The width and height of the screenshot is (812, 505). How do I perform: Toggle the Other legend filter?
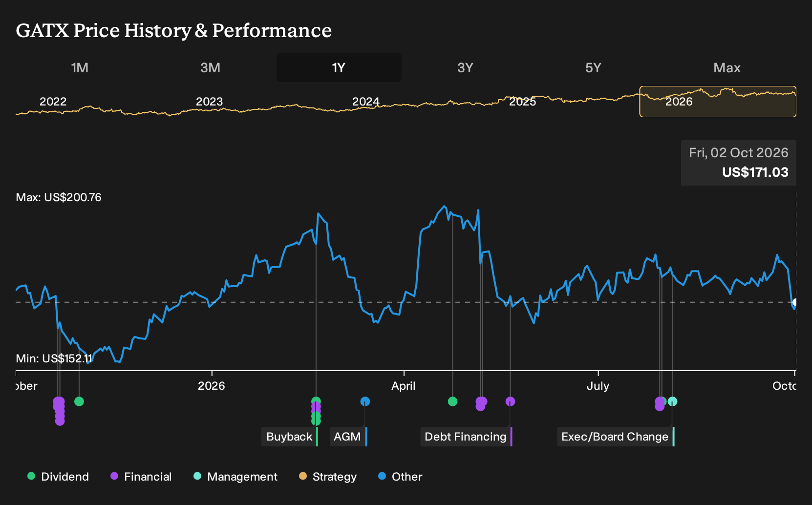click(400, 477)
